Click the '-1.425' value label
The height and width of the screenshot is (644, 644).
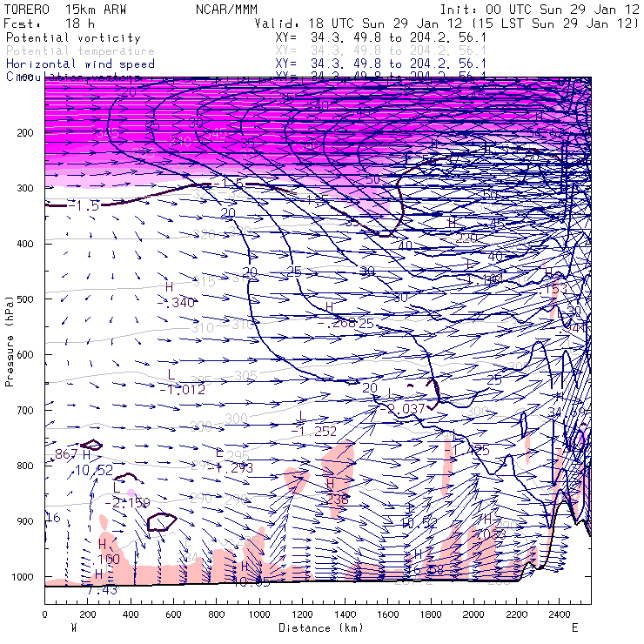tap(469, 451)
